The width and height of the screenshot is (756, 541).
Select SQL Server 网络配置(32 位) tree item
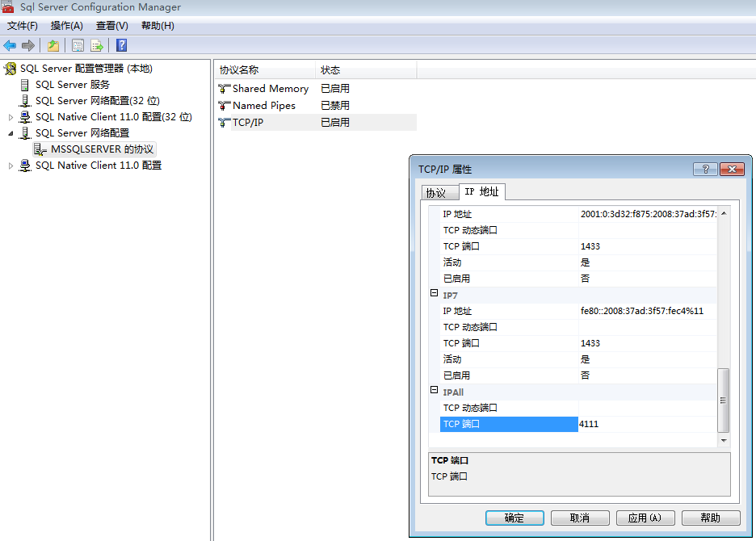pyautogui.click(x=98, y=101)
